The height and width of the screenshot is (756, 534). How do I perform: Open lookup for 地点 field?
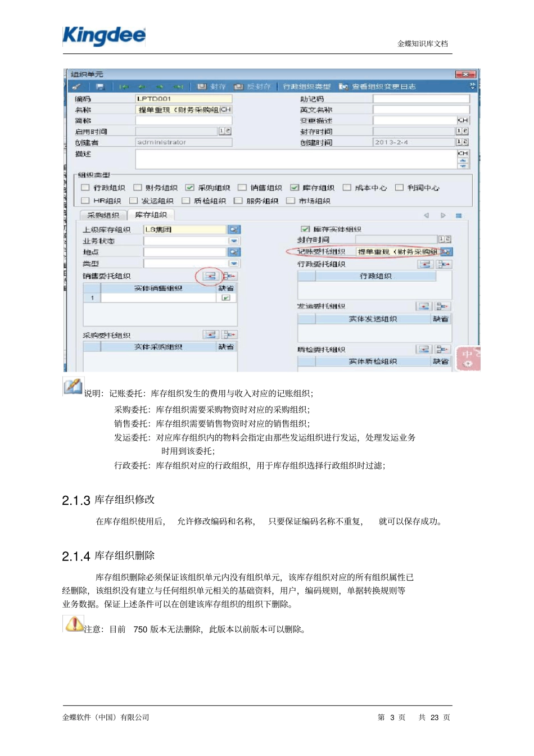pyautogui.click(x=234, y=252)
